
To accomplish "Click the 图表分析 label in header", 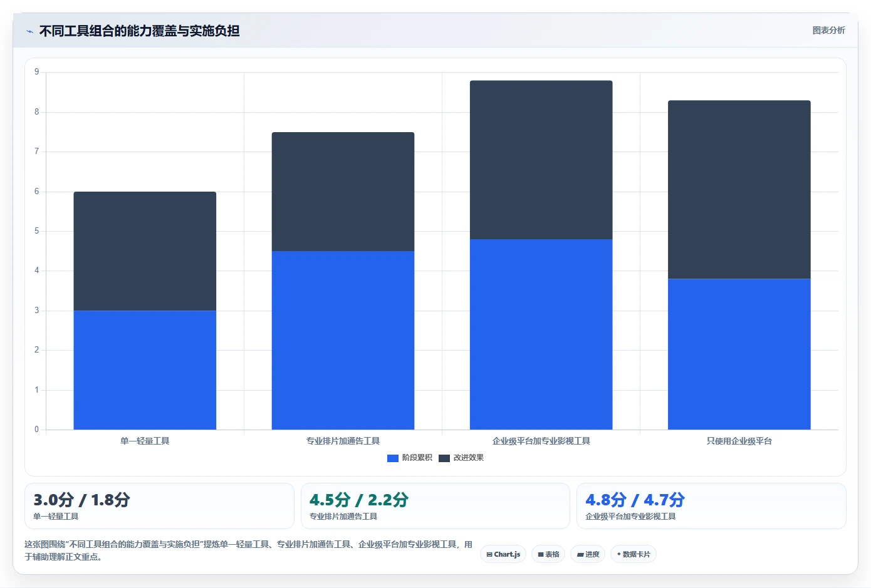I will point(828,30).
